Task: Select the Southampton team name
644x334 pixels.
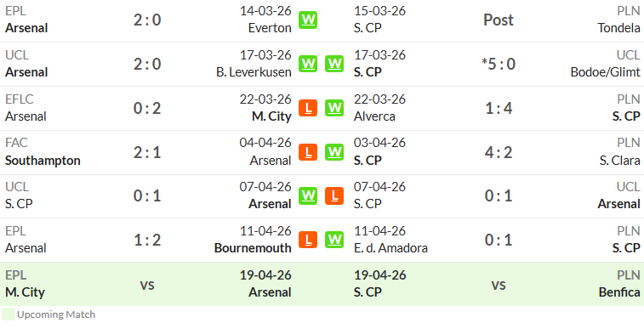Action: [43, 161]
